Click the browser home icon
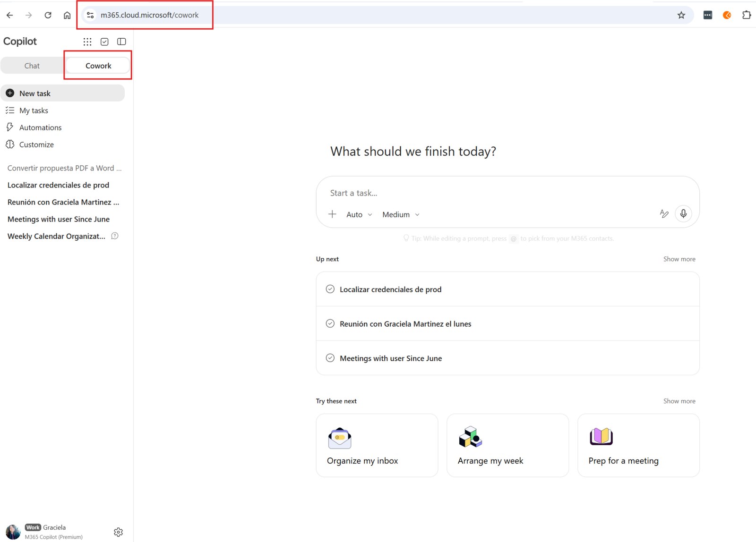Screen dimensions: 756x542 tap(67, 15)
